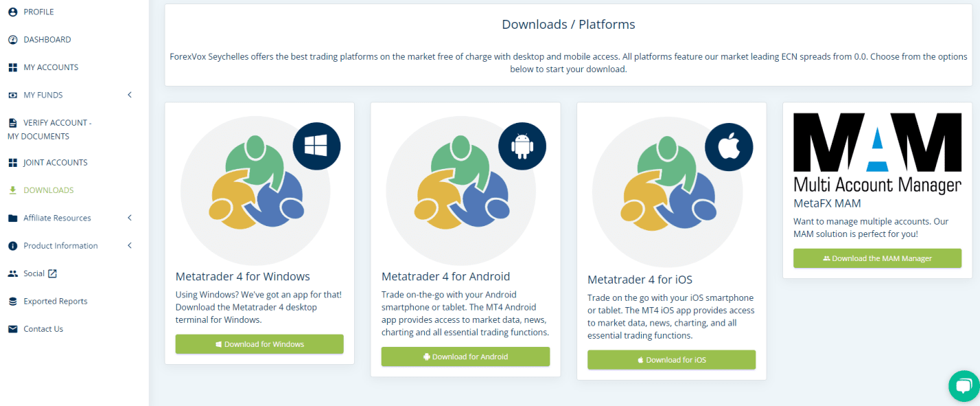The width and height of the screenshot is (980, 406).
Task: Click the Metatrader iOS card logo image
Action: pos(667,192)
